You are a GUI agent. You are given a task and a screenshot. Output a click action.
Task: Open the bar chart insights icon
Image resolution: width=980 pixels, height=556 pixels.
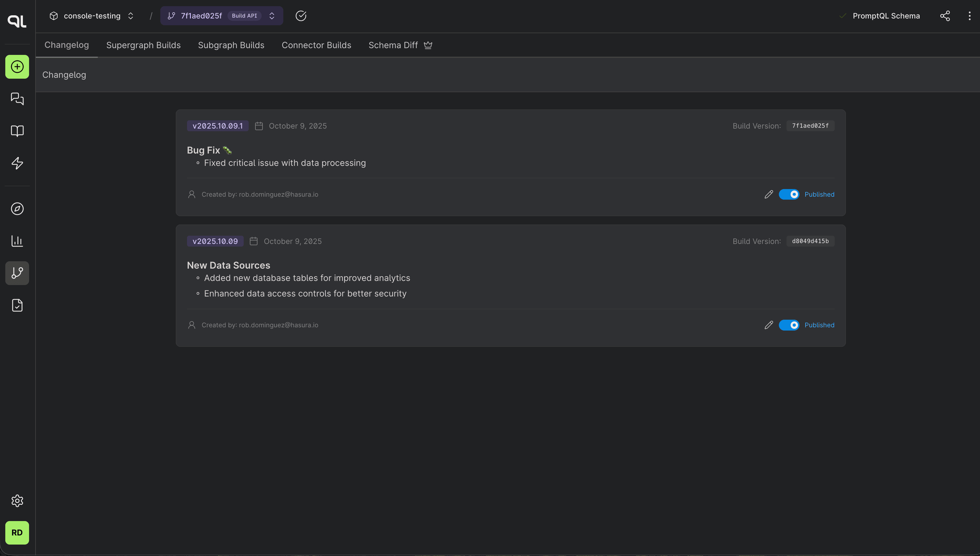(x=17, y=241)
